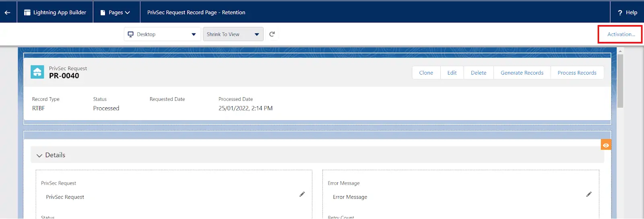Click the Lightning App Builder icon
The width and height of the screenshot is (644, 219).
point(27,13)
